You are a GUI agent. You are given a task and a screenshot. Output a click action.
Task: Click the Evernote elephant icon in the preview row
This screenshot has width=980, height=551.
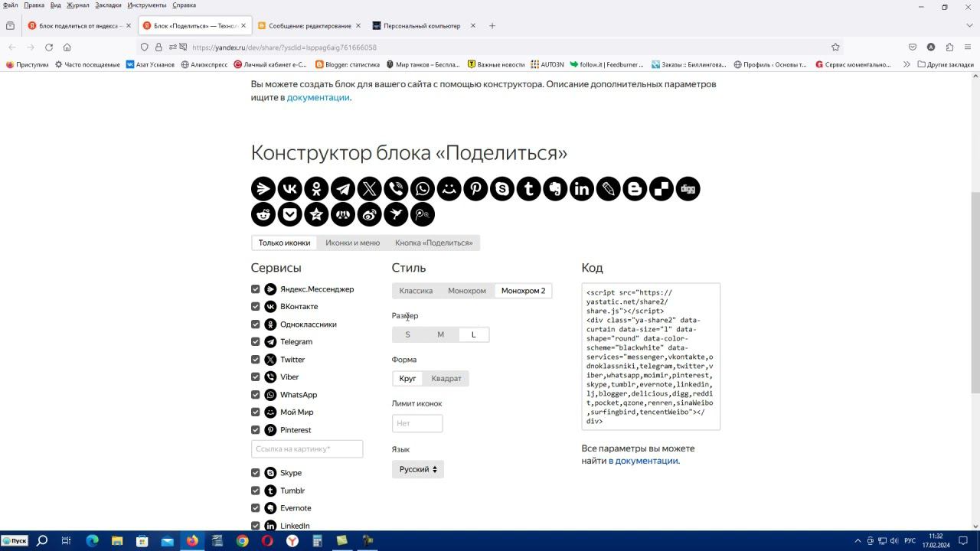click(555, 188)
